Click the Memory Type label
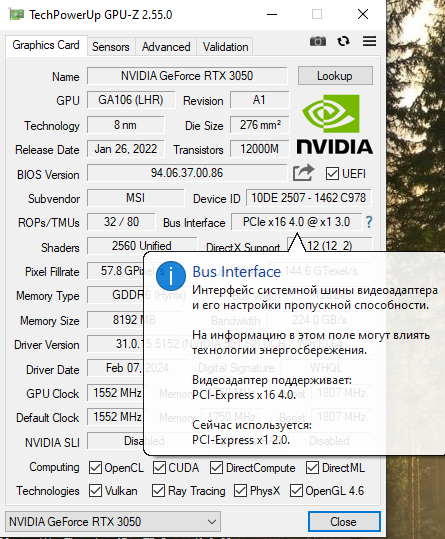 point(48,296)
